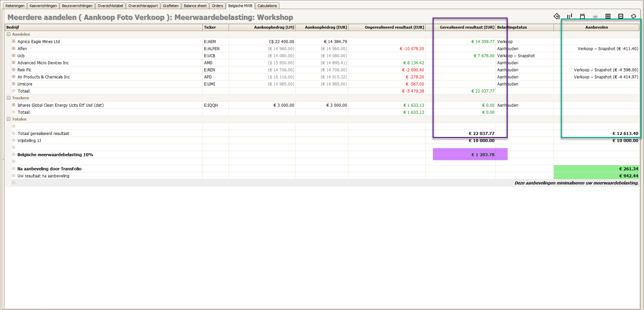644x310 pixels.
Task: Click the expand all plus icon
Action: tap(608, 16)
